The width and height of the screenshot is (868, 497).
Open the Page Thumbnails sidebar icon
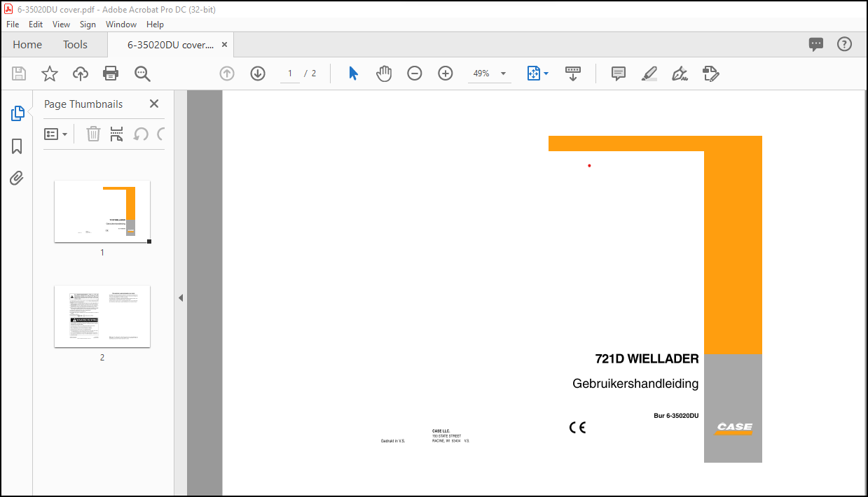[18, 113]
